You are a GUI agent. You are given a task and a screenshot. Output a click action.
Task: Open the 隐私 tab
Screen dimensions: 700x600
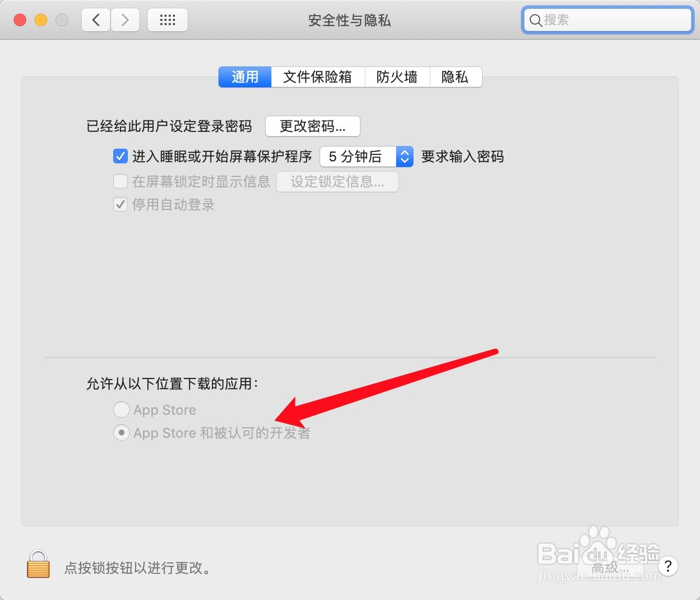click(455, 77)
